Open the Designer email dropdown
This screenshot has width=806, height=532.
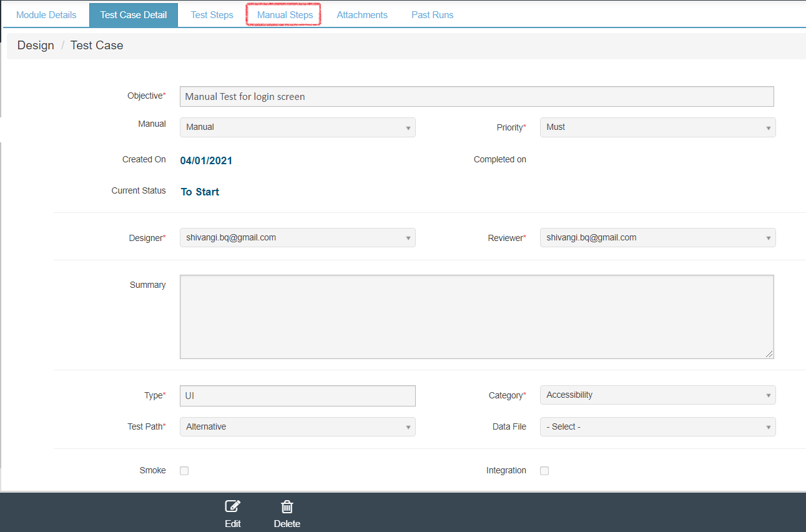[x=298, y=238]
